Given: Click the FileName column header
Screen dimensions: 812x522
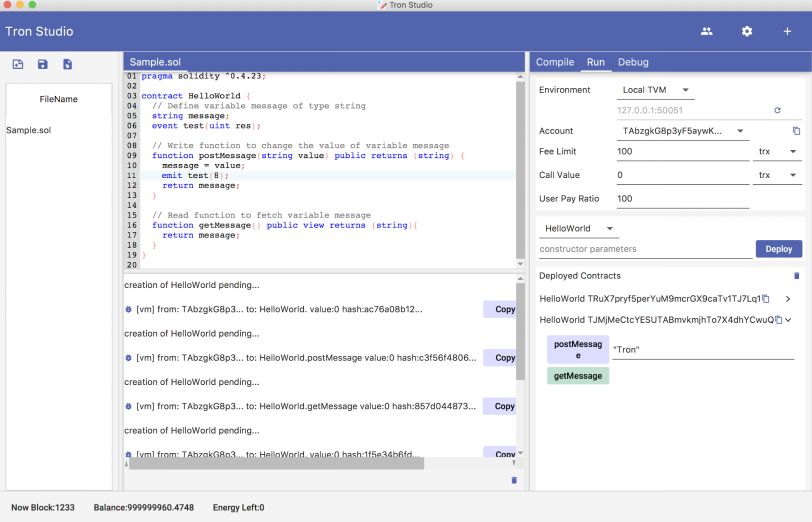Looking at the screenshot, I should (59, 99).
